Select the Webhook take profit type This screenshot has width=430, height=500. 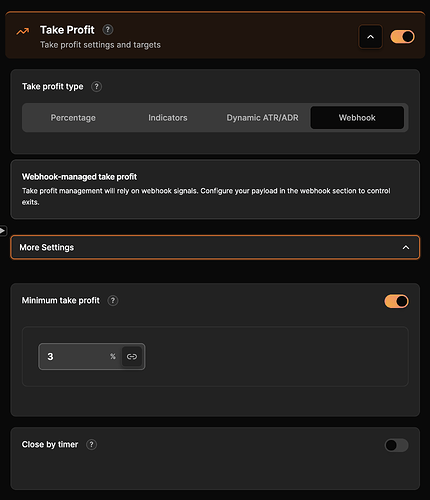357,118
